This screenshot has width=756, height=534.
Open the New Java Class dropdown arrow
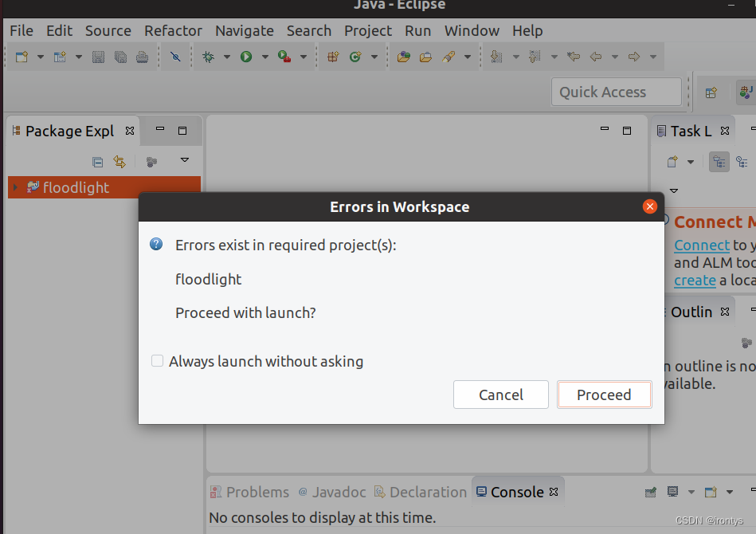point(374,57)
